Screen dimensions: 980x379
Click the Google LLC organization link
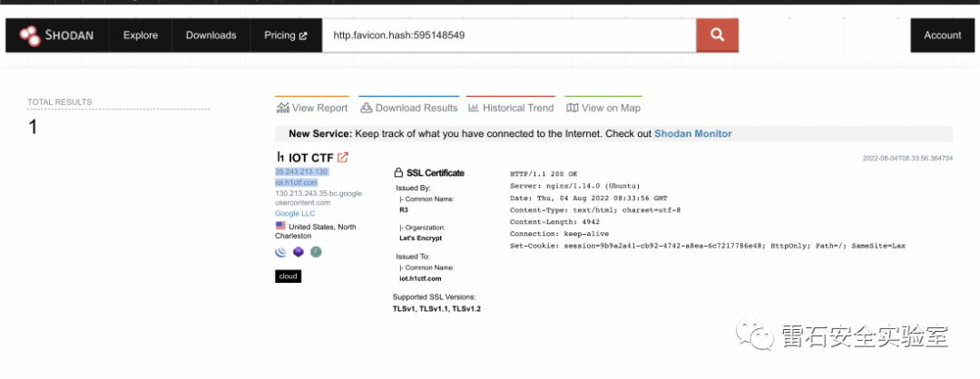click(x=295, y=214)
